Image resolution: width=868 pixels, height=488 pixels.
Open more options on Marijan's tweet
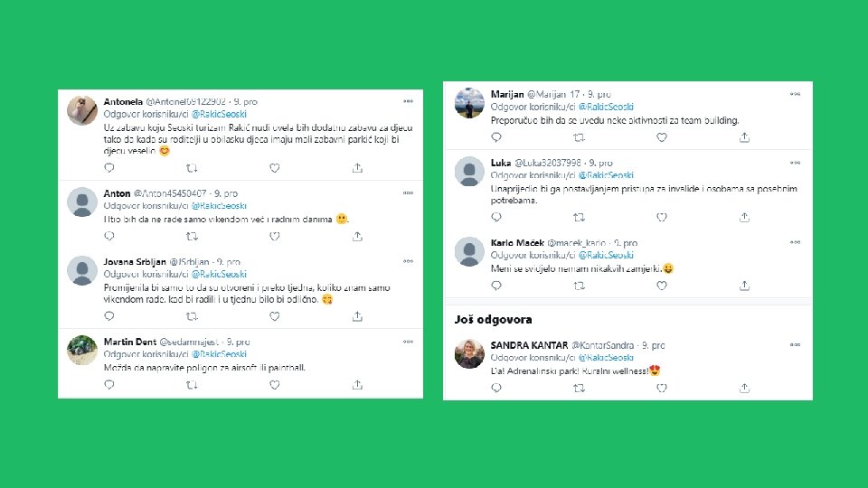795,94
